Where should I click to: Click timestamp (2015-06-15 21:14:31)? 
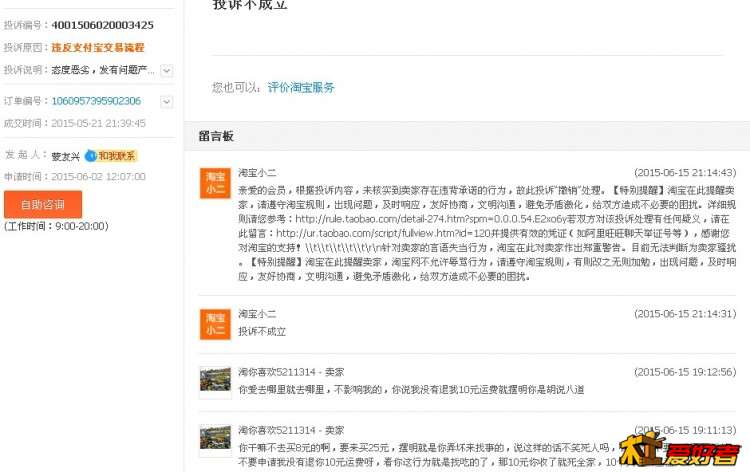[x=685, y=314]
